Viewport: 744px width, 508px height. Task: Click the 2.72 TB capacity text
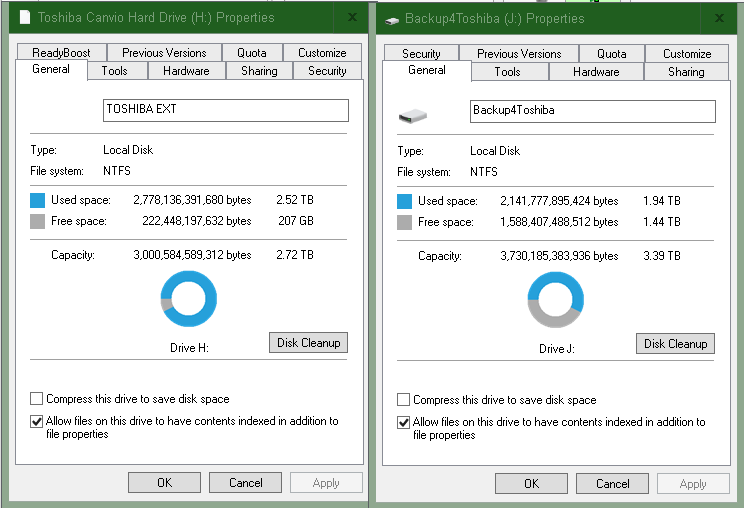tap(295, 255)
